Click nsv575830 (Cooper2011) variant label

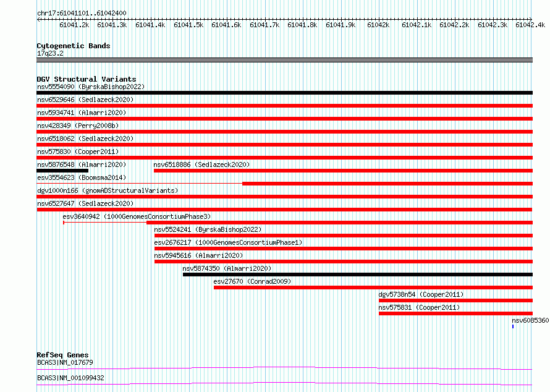[78, 151]
